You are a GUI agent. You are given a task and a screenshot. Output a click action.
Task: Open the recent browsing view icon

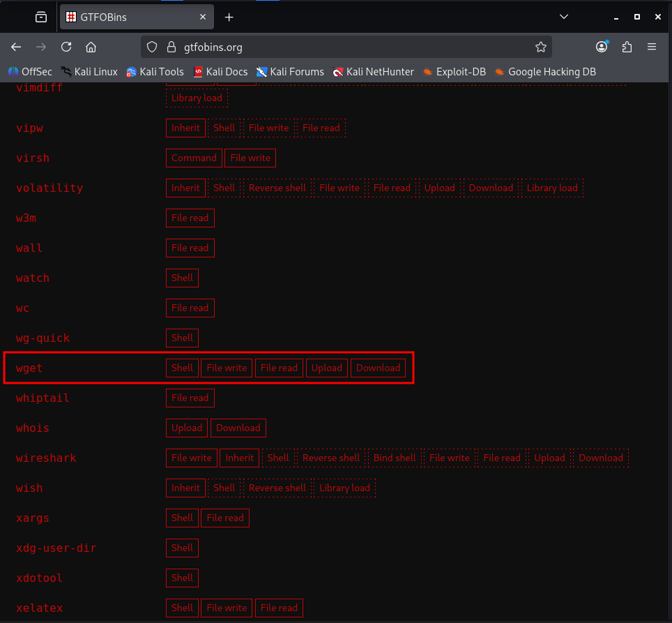[41, 17]
